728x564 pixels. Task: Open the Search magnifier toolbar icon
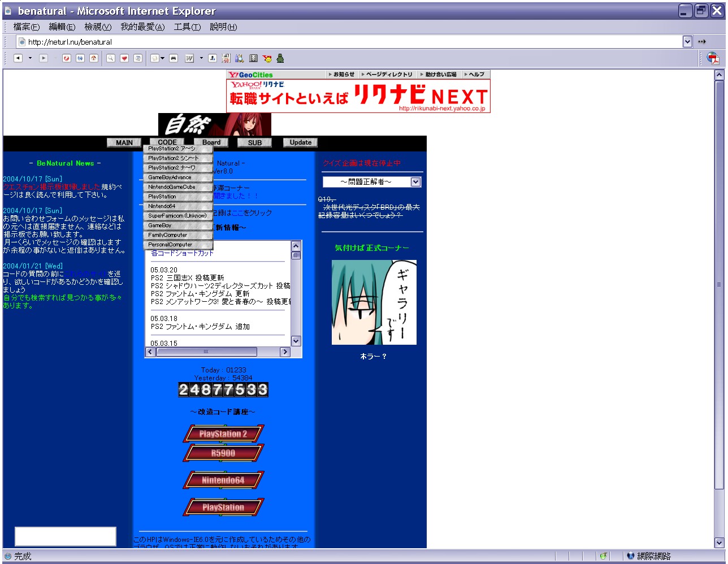click(111, 58)
